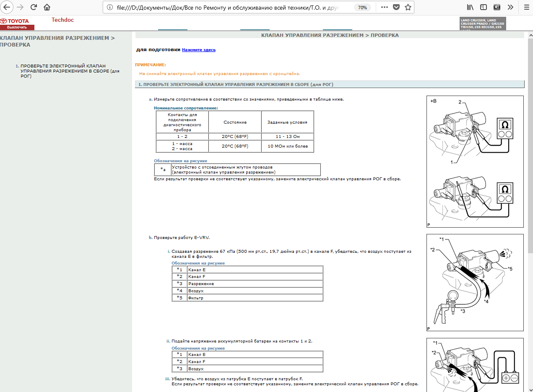Toggle the browser sidebar view

pos(484,7)
